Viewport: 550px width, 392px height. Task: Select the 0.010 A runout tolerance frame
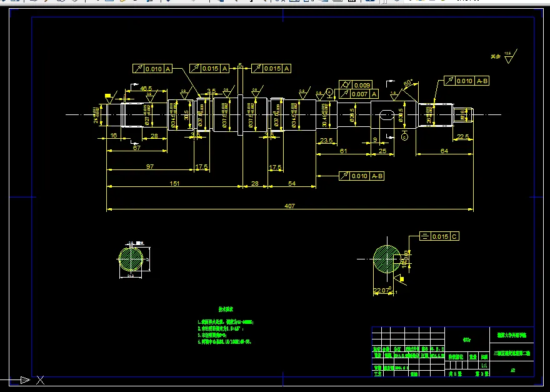pos(152,69)
